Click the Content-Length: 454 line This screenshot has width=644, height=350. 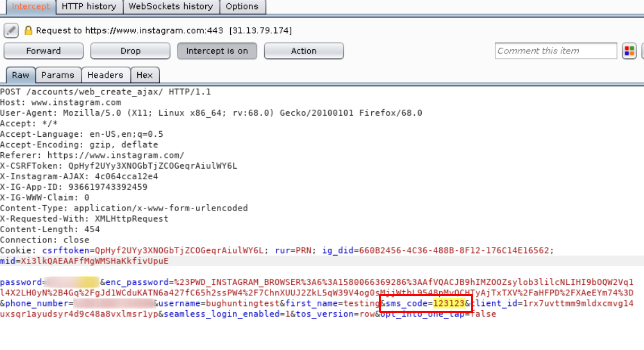(50, 230)
